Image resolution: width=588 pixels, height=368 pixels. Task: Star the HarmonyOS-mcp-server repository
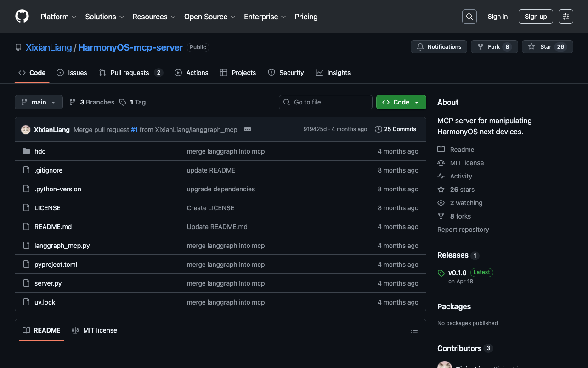(547, 47)
